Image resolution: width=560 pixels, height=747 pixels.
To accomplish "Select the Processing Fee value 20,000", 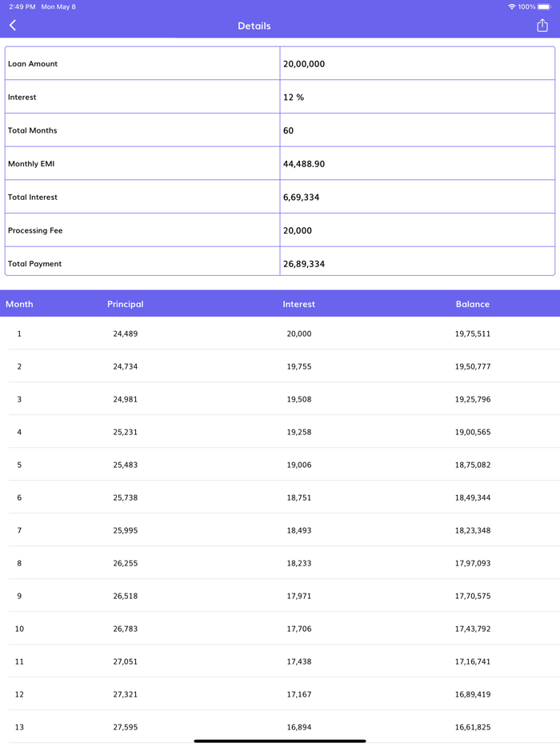I will click(297, 230).
